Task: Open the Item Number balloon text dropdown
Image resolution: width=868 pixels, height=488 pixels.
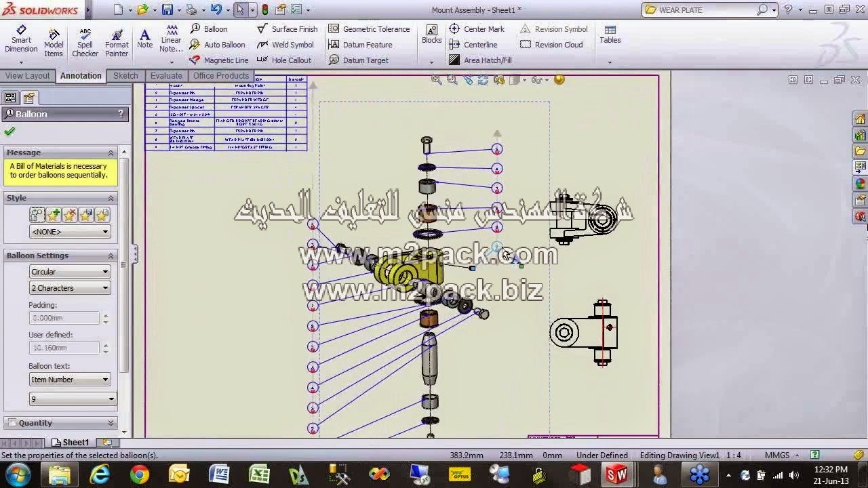Action: click(x=70, y=380)
